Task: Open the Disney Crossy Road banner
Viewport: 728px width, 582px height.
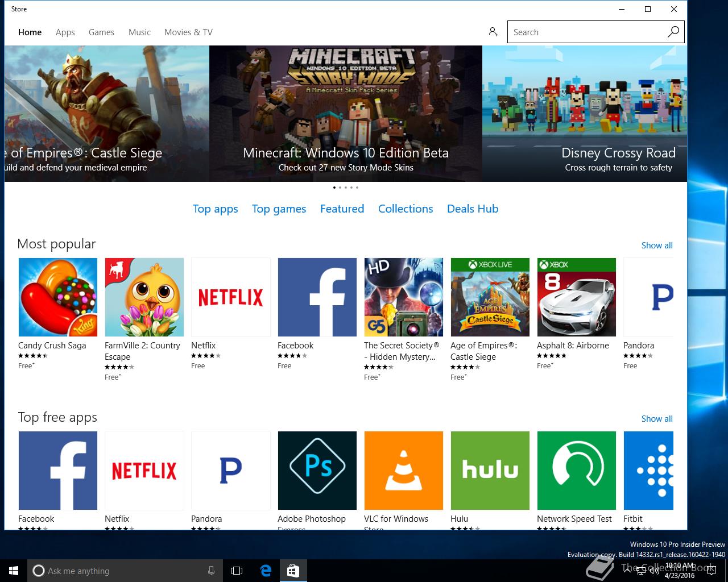Action: tap(585, 114)
